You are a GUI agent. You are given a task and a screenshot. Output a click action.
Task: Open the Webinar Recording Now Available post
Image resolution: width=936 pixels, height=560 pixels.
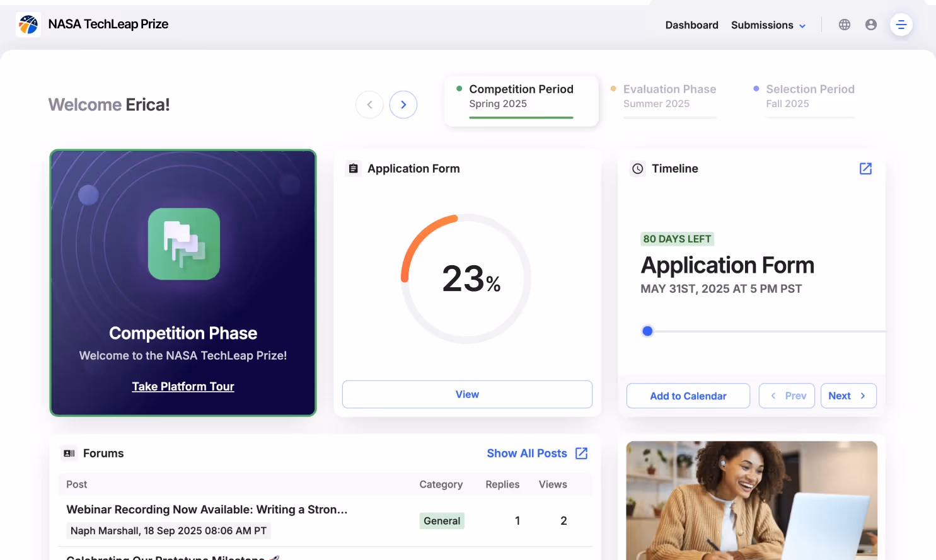(207, 510)
